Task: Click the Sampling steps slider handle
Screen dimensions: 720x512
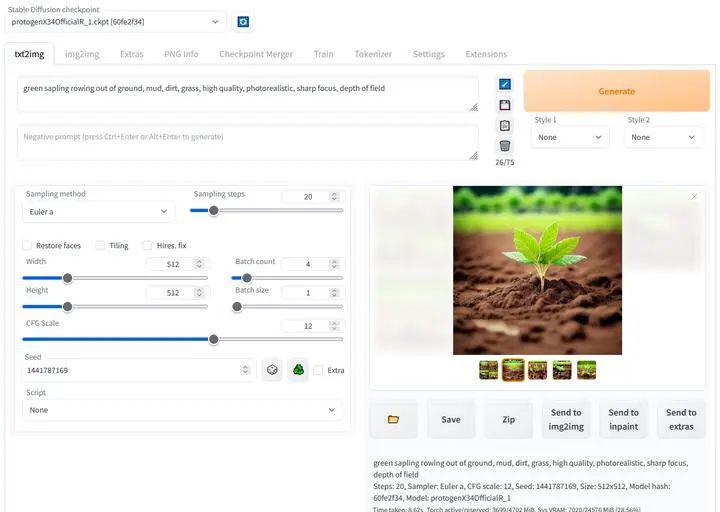Action: 214,210
